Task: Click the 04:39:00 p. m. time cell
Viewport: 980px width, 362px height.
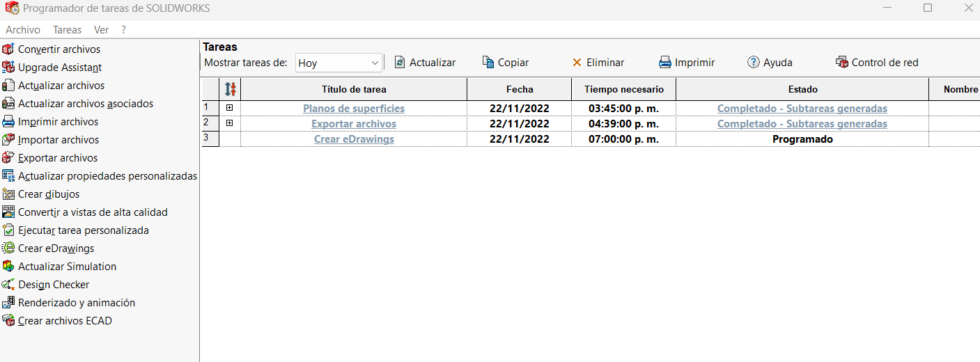Action: [x=624, y=124]
